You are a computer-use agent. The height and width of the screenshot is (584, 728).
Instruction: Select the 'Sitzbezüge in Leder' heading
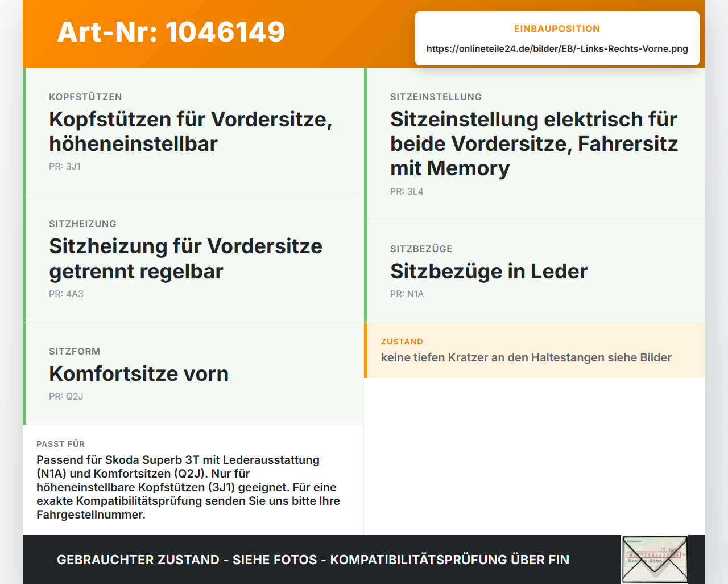coord(489,272)
